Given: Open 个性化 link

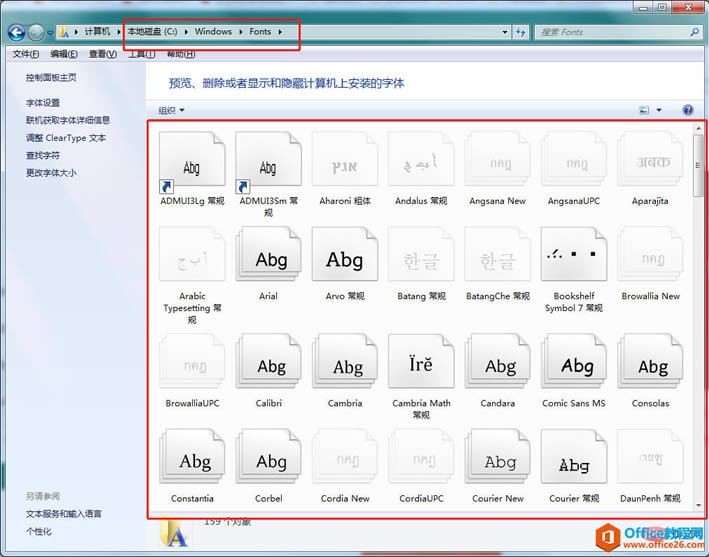Looking at the screenshot, I should [x=38, y=532].
